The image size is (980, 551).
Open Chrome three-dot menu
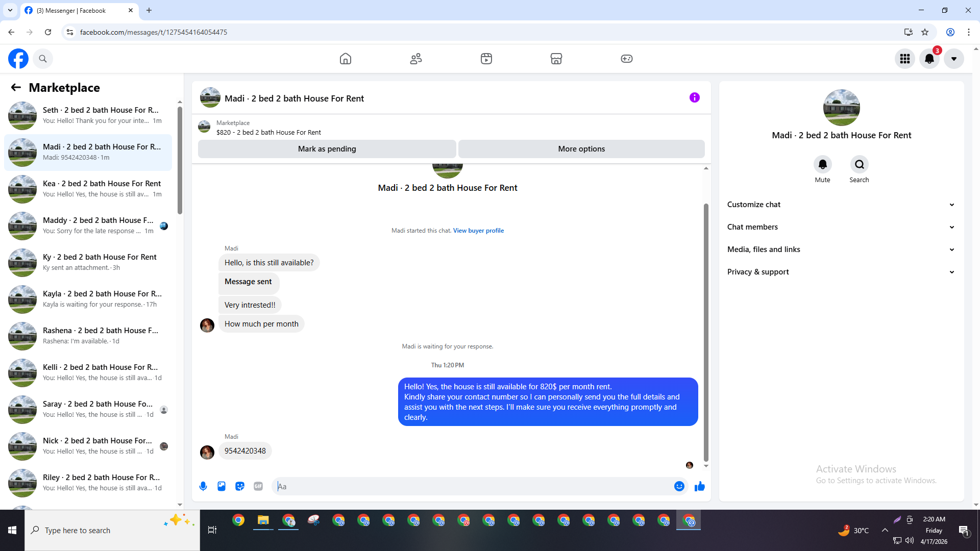[969, 32]
